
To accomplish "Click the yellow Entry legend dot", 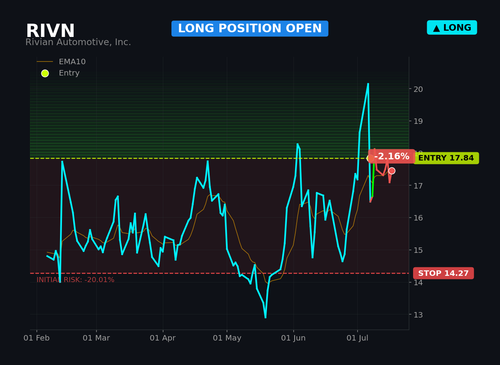I will (45, 73).
